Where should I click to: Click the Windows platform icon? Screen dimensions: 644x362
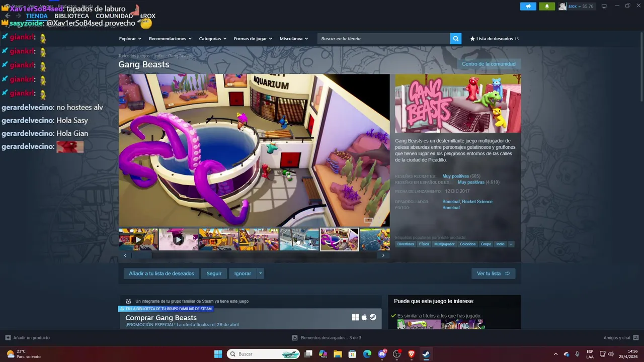pyautogui.click(x=355, y=317)
